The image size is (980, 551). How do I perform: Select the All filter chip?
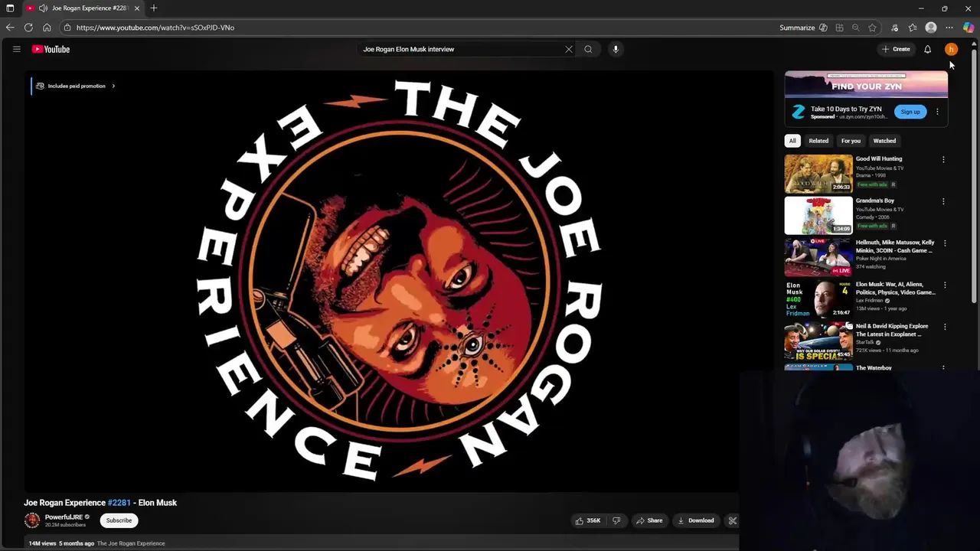[792, 141]
